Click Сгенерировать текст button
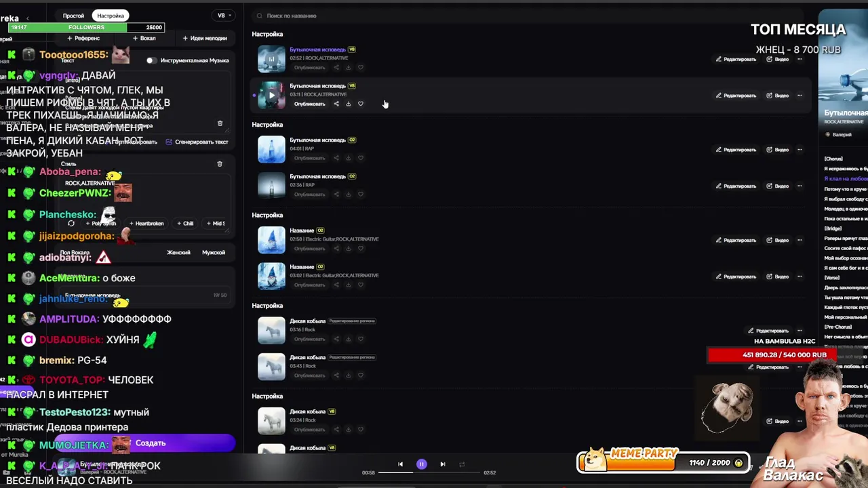 pyautogui.click(x=197, y=142)
